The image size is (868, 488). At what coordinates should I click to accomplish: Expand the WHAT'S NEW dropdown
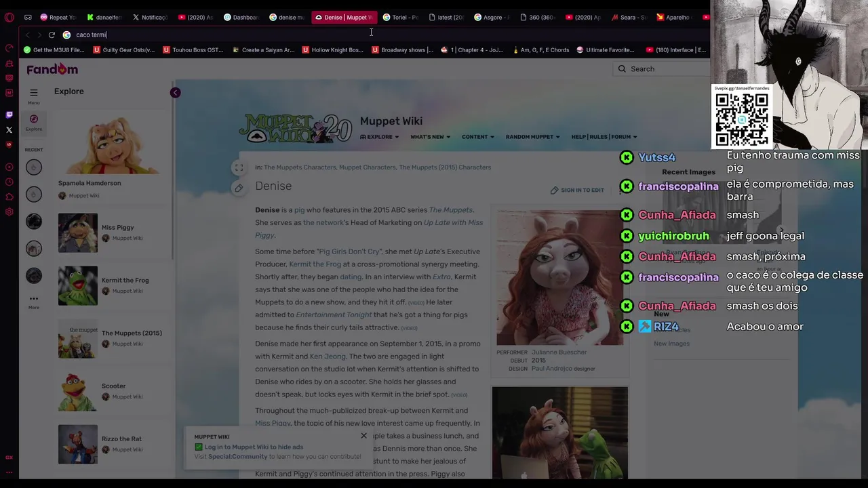pos(431,137)
